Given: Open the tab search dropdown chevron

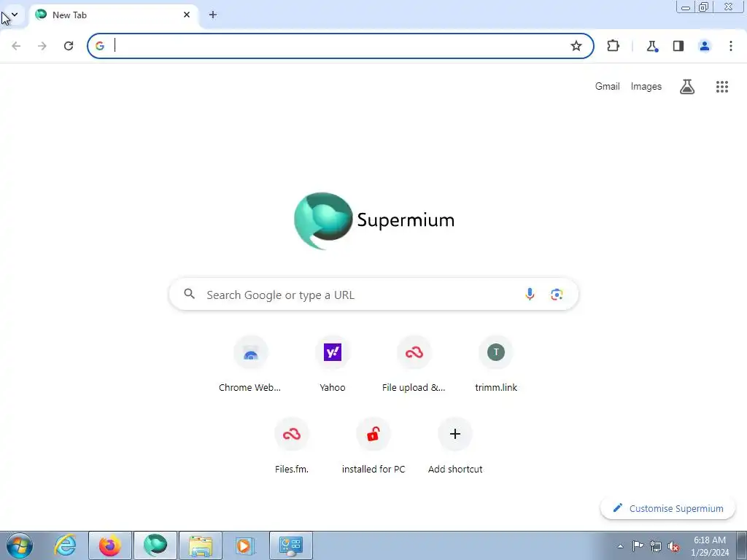Looking at the screenshot, I should 15,15.
